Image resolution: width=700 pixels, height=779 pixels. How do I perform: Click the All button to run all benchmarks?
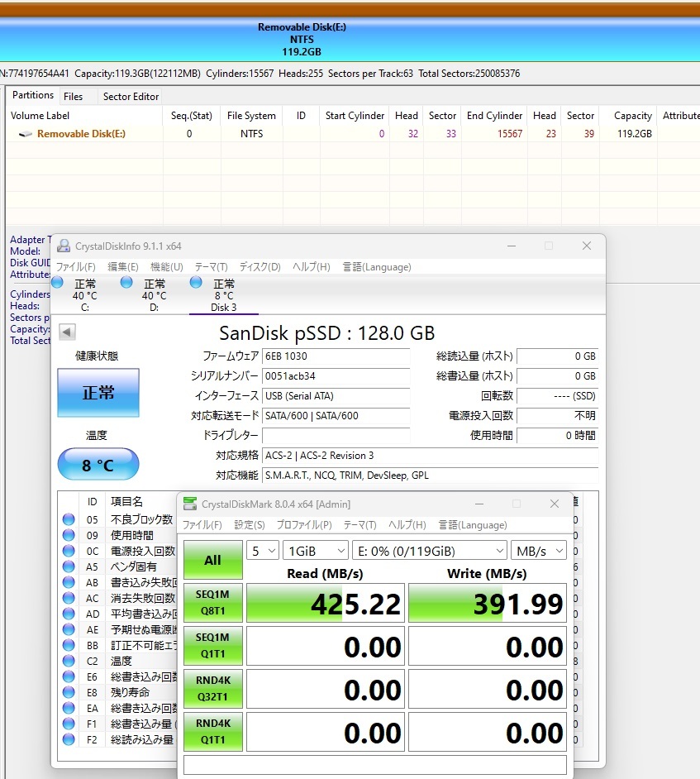click(212, 560)
